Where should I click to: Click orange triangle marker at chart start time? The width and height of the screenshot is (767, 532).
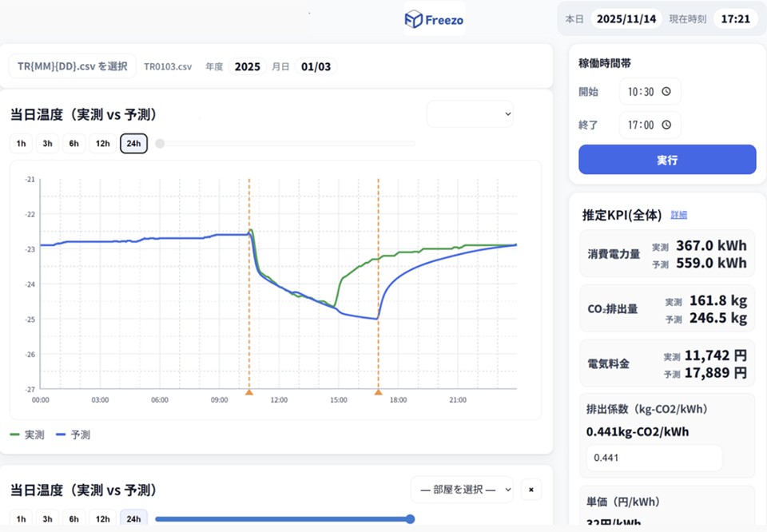(248, 392)
